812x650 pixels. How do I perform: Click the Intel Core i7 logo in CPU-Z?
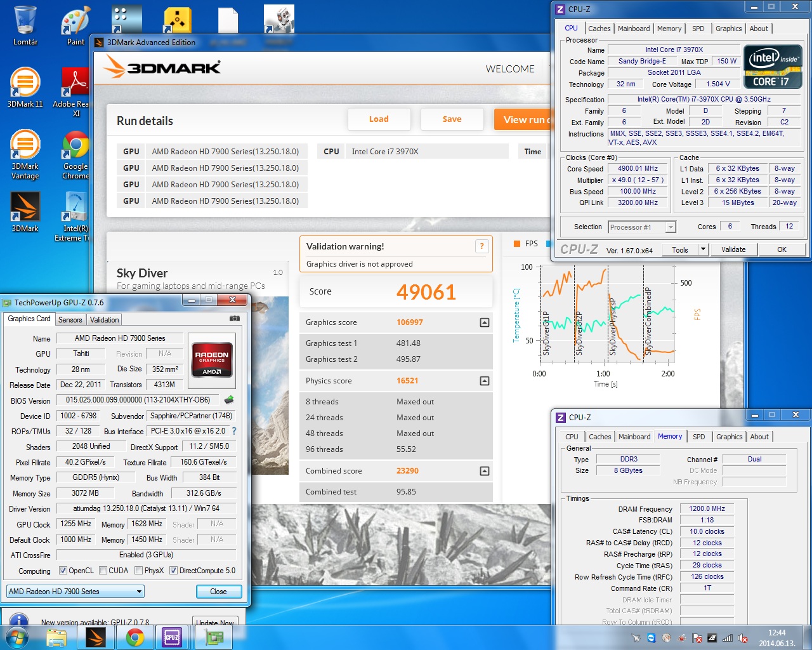point(773,67)
